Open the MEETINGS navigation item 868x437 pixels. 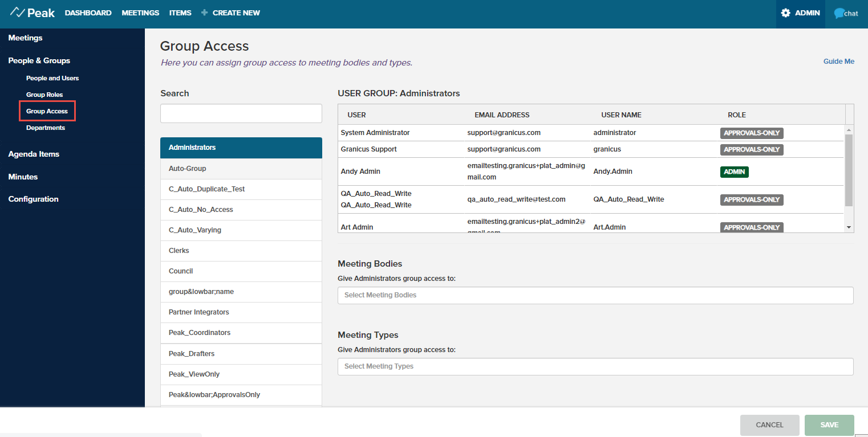point(140,13)
